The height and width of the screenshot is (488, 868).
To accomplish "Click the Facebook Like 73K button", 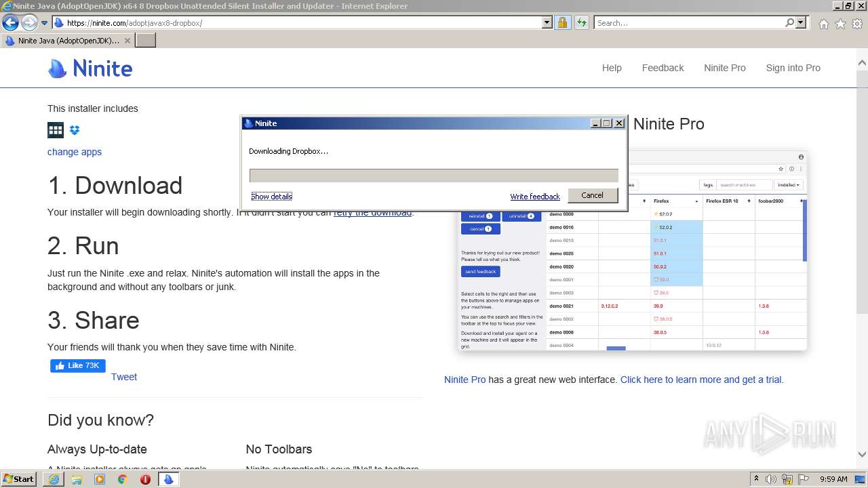I will click(78, 366).
